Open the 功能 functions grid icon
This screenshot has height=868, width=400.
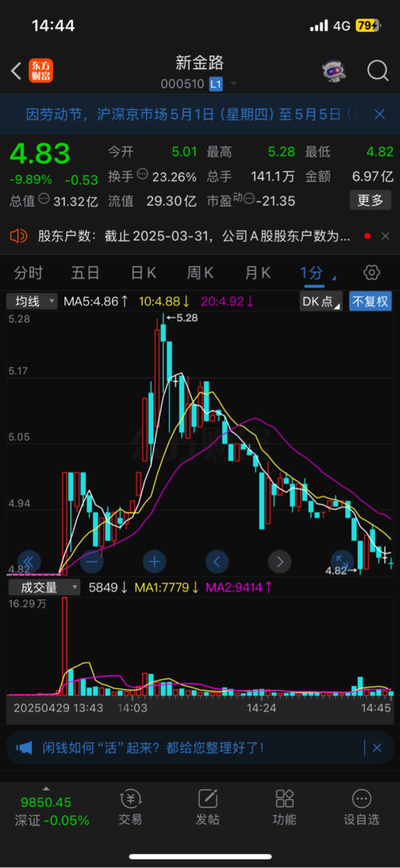click(284, 807)
